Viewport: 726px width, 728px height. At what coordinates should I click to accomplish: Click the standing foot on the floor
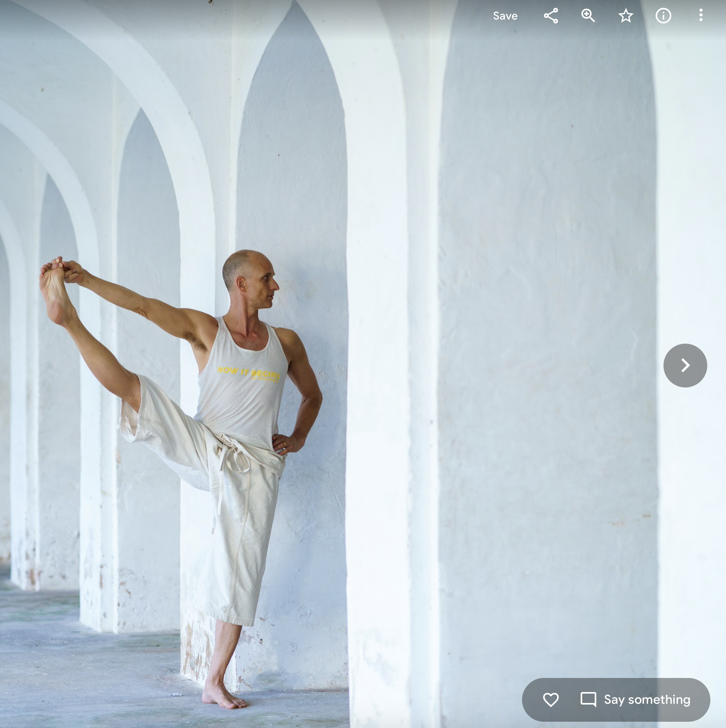pos(224,698)
